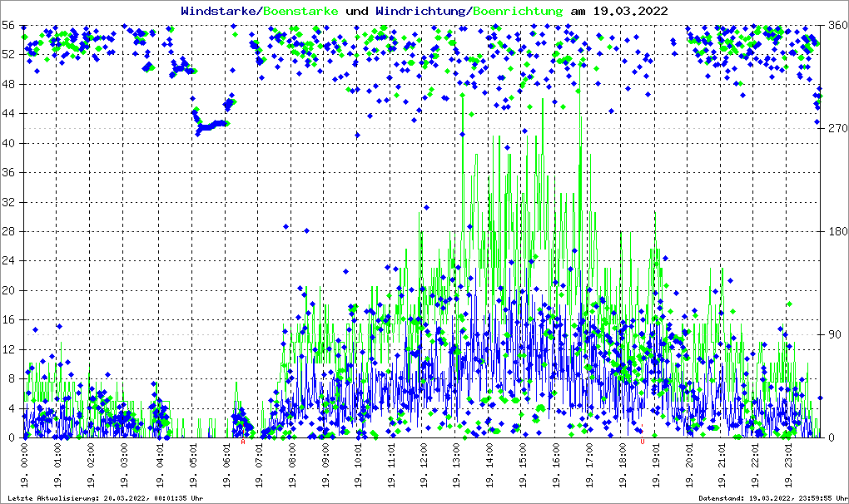Click the red 'A' sunrise marker
Screen dimensions: 849x504
[243, 442]
